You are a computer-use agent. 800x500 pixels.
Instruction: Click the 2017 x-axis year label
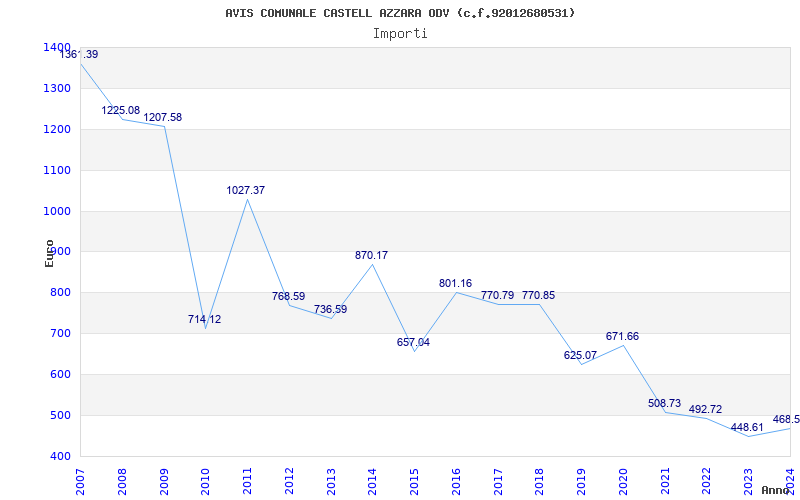pyautogui.click(x=497, y=482)
